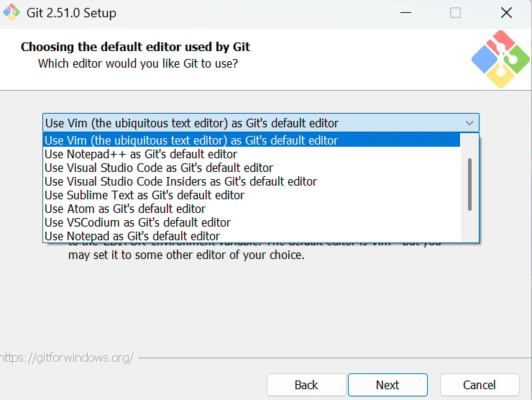Pick Visual Studio Code Insiders option
This screenshot has height=400, width=532.
click(x=180, y=181)
